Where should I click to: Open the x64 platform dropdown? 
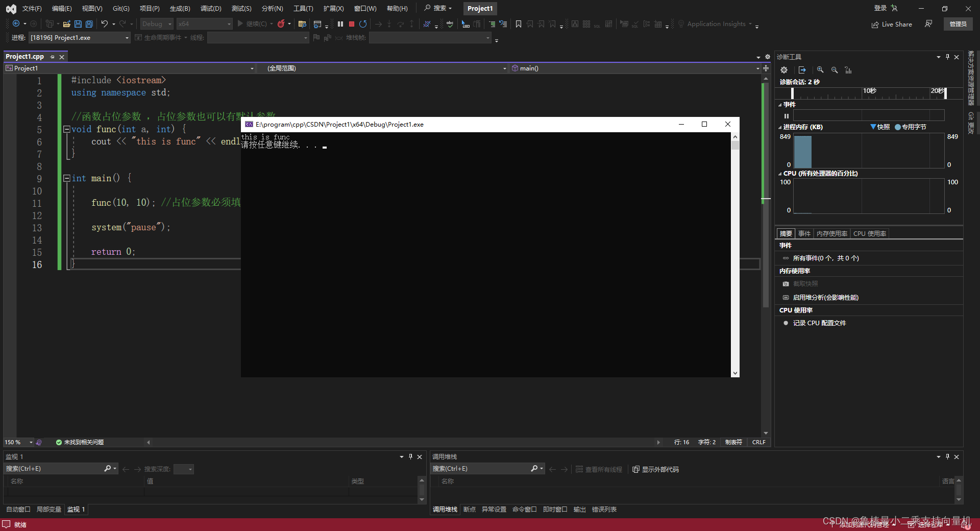(x=204, y=24)
